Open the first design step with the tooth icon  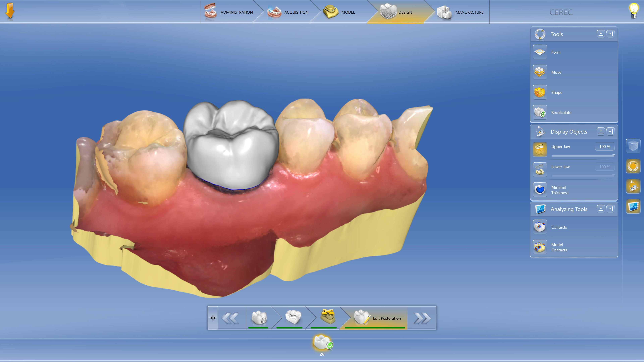coord(259,318)
